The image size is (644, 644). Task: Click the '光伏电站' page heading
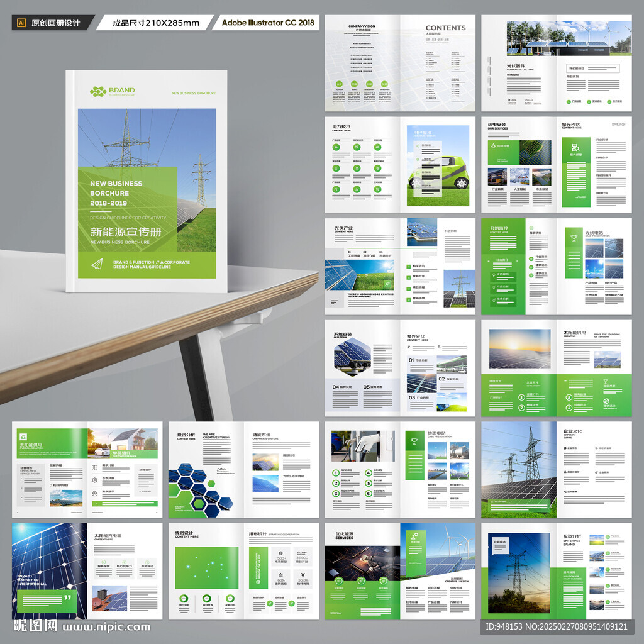point(594,233)
